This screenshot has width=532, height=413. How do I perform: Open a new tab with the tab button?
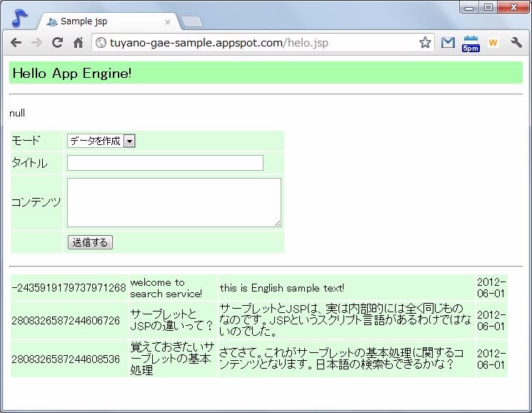(191, 22)
